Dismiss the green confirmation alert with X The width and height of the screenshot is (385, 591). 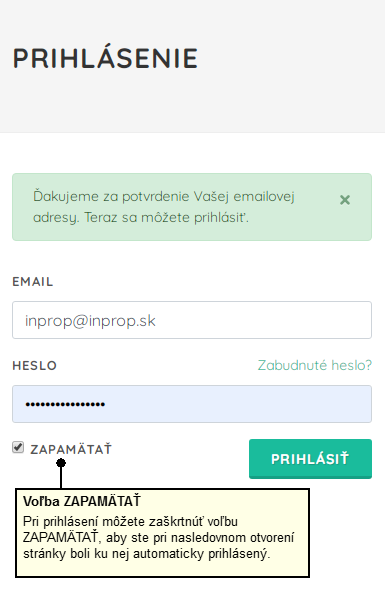pyautogui.click(x=345, y=200)
